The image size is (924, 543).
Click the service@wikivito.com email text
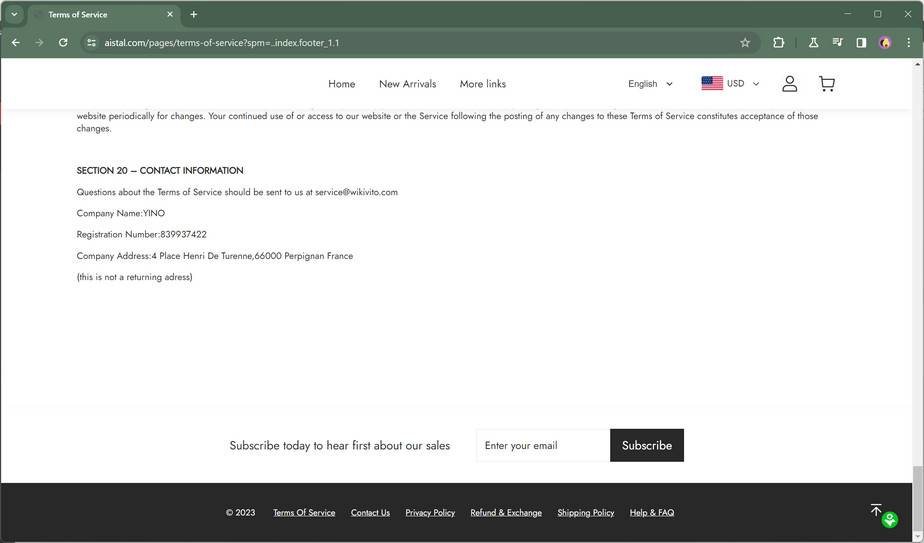point(357,192)
